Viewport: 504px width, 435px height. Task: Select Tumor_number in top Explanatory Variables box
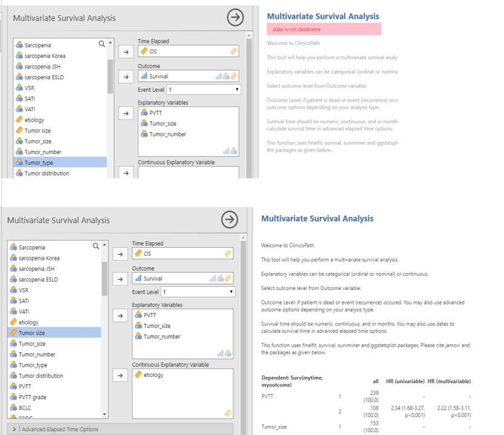point(189,134)
